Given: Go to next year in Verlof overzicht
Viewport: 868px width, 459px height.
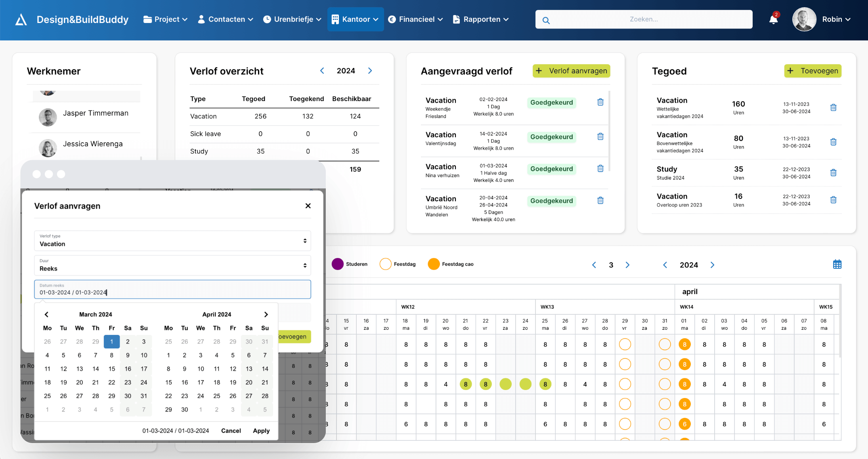Looking at the screenshot, I should click(370, 71).
